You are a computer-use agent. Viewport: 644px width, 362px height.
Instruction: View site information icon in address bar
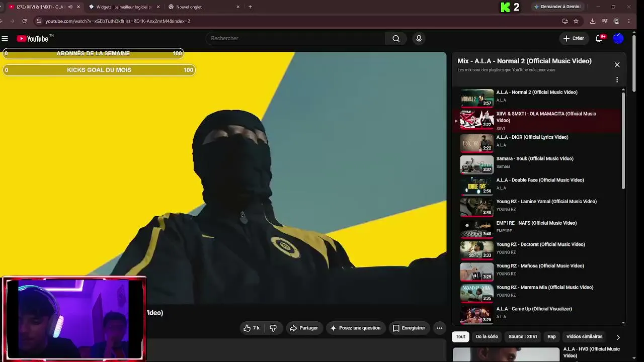(x=39, y=21)
